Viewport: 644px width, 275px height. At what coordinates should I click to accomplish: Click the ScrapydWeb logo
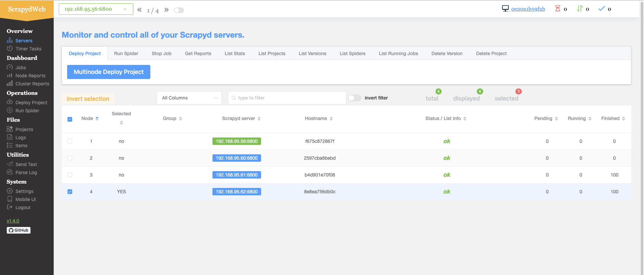click(x=27, y=9)
